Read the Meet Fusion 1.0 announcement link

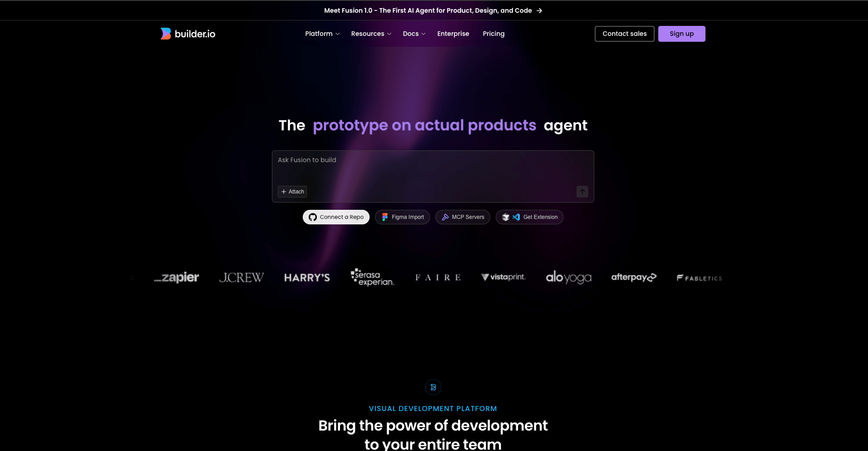pyautogui.click(x=428, y=10)
